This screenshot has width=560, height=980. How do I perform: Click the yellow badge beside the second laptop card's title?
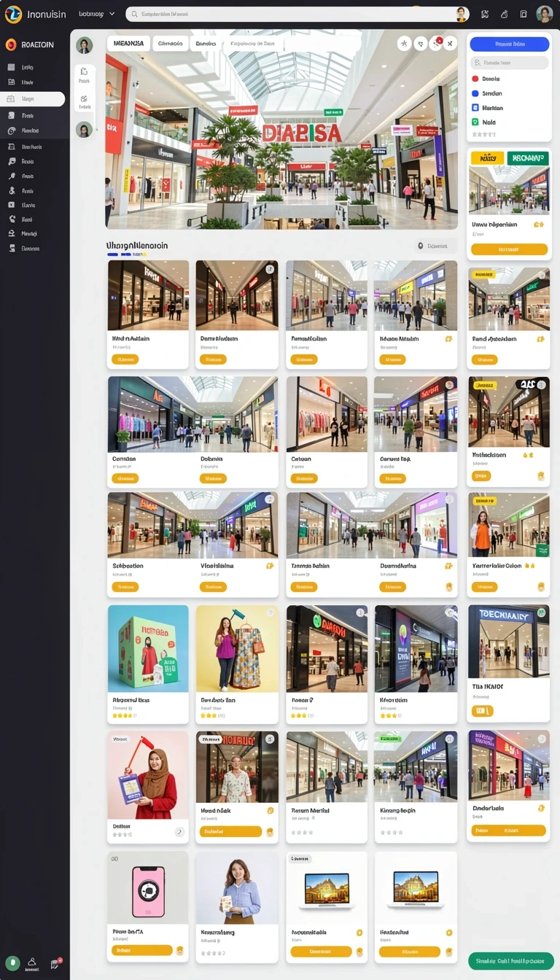pos(448,933)
